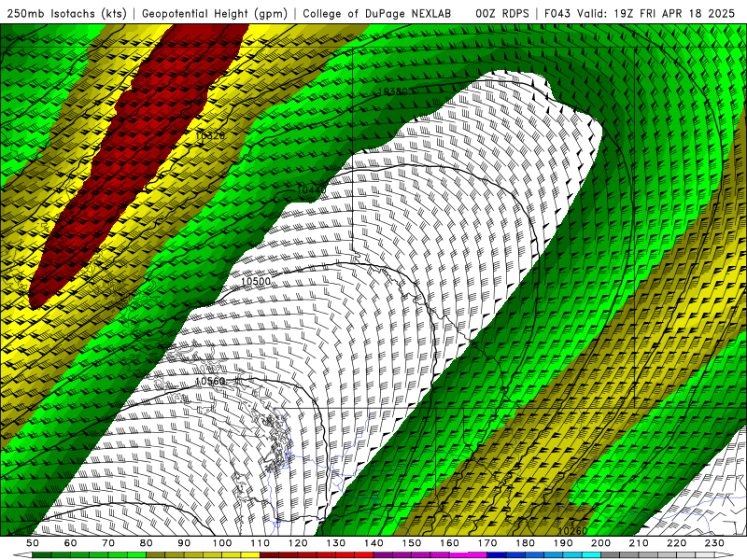Screen dimensions: 747x560
Task: Click the 'F043' forecast hour label
Action: [x=558, y=14]
